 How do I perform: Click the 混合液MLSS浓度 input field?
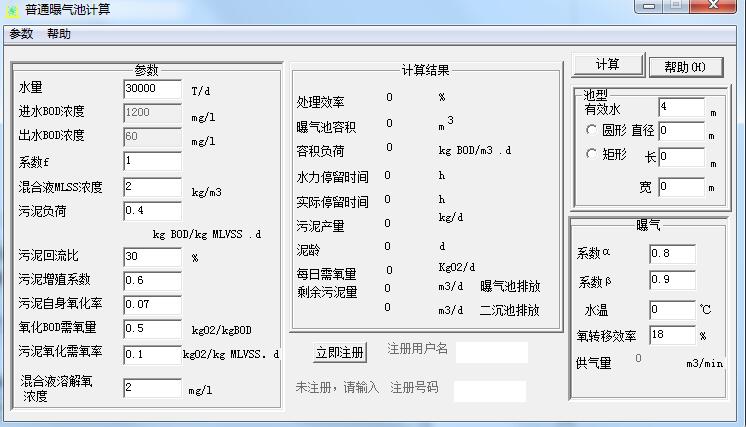(x=152, y=187)
